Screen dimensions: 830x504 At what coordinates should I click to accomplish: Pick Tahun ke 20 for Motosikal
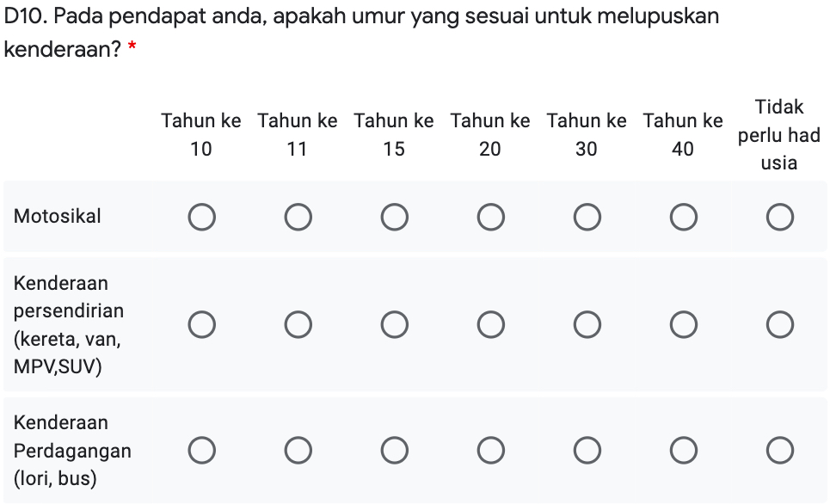[x=490, y=218]
